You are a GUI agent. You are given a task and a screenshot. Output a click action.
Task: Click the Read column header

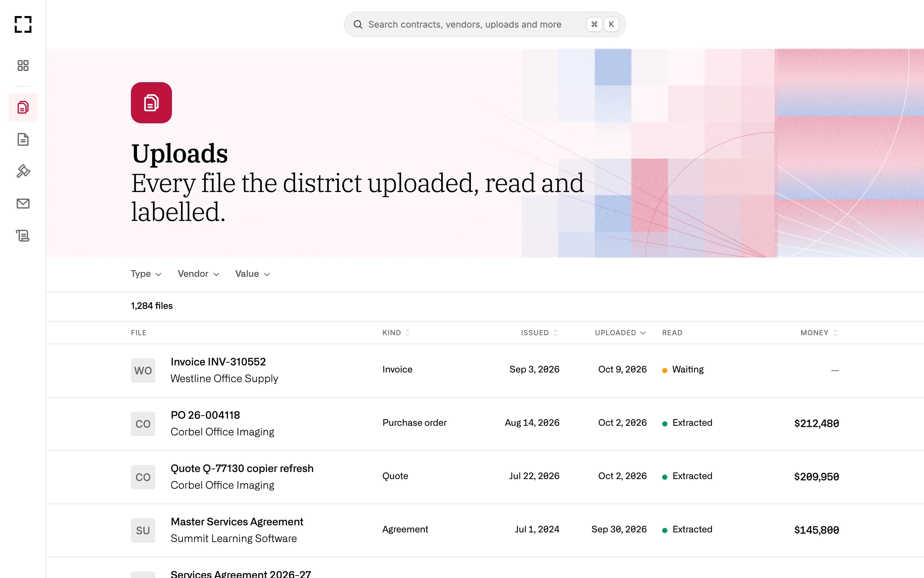pyautogui.click(x=672, y=333)
